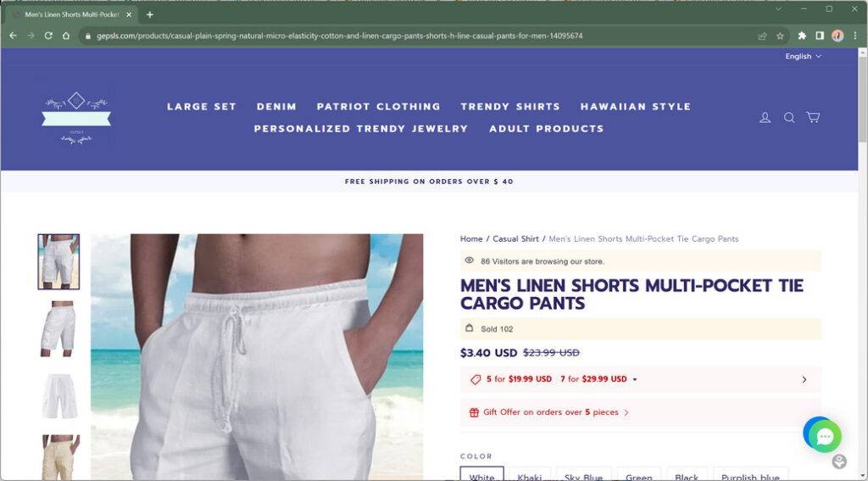Open the live chat bubble

tap(824, 435)
